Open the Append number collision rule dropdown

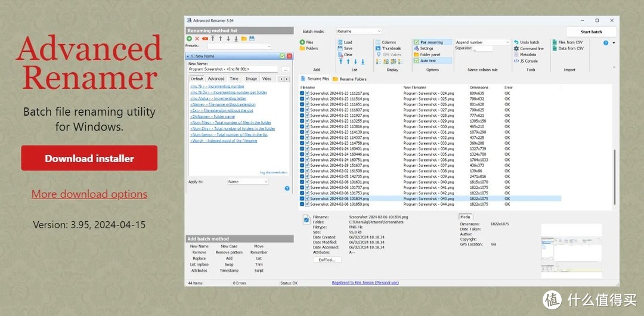[482, 42]
